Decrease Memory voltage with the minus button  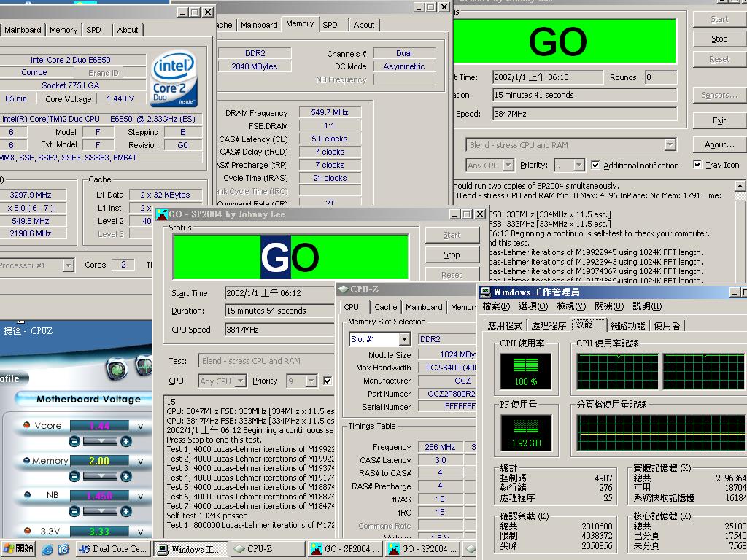coord(74,476)
